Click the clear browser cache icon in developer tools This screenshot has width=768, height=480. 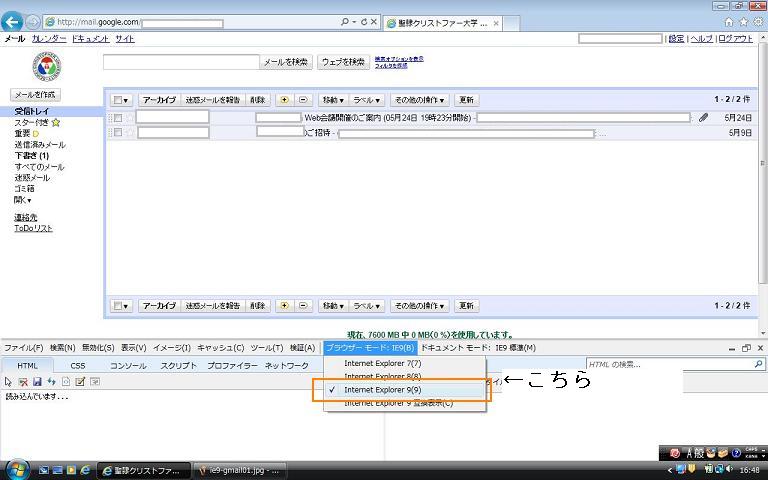point(23,382)
